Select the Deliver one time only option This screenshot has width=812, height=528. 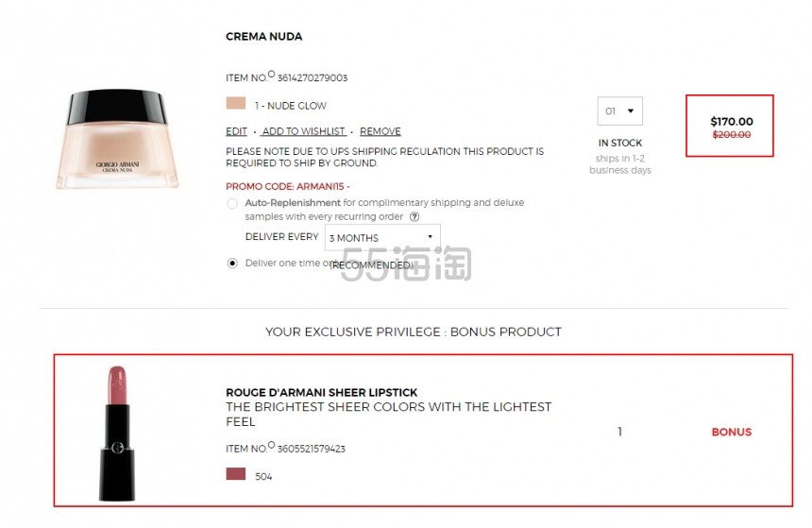232,264
